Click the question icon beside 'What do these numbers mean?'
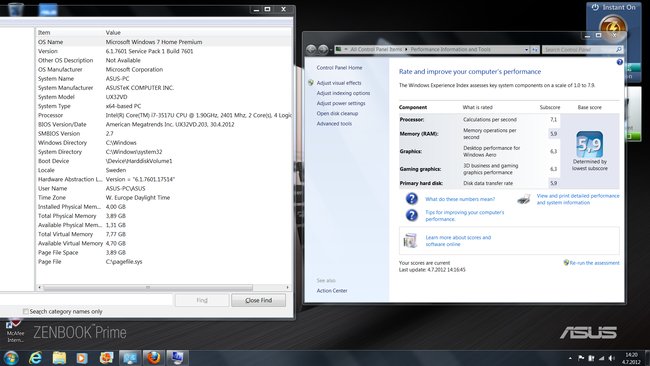Image resolution: width=650 pixels, height=366 pixels. 412,199
